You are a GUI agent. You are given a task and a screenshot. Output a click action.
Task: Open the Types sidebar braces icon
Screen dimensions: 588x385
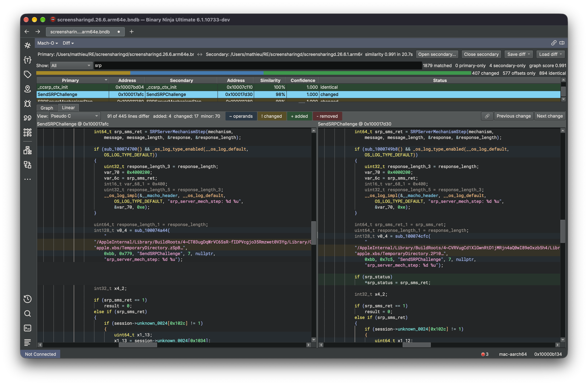[27, 60]
